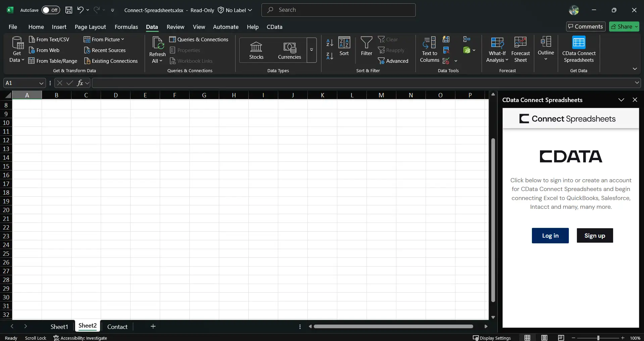Sort Z to A descending
Viewport: 644px width, 341px height.
(x=330, y=56)
